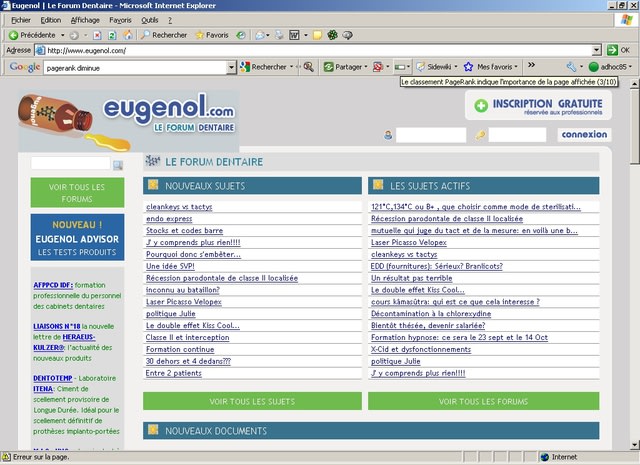Open the Affichage menu

click(x=85, y=20)
